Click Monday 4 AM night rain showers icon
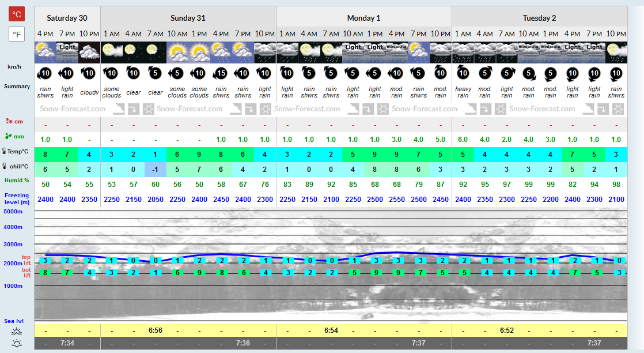The height and width of the screenshot is (353, 644). pos(309,52)
